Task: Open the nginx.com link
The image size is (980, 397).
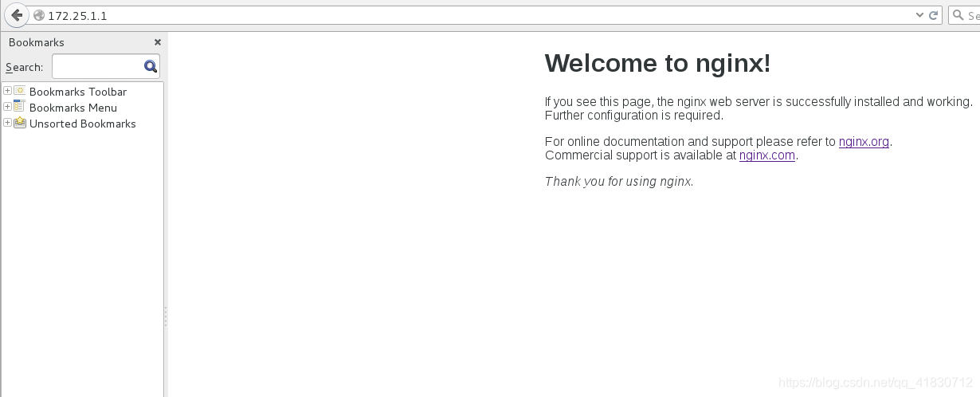Action: (x=767, y=155)
